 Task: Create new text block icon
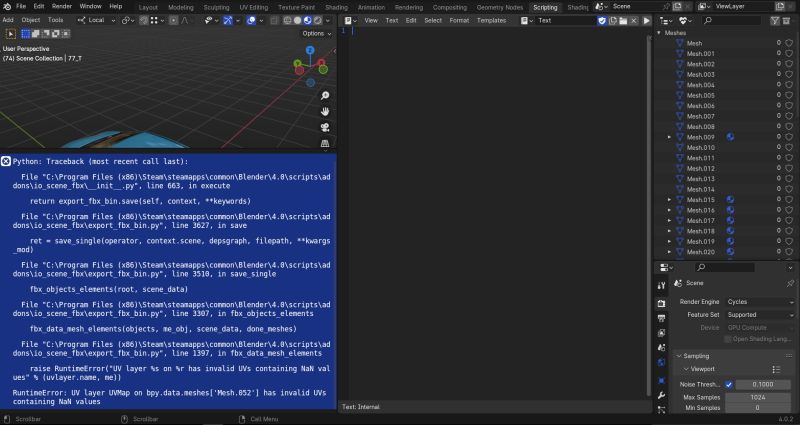[x=613, y=21]
